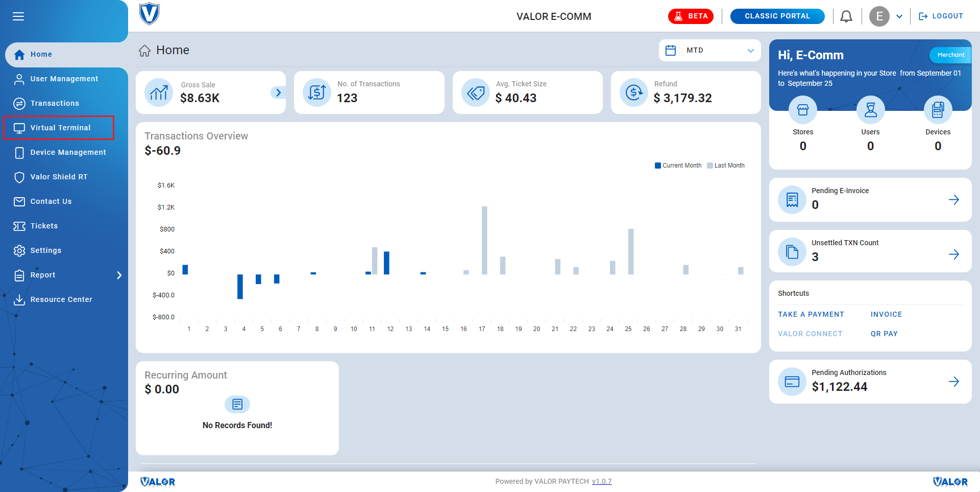The width and height of the screenshot is (980, 492).
Task: Click the calendar icon beside MTD
Action: [x=671, y=50]
